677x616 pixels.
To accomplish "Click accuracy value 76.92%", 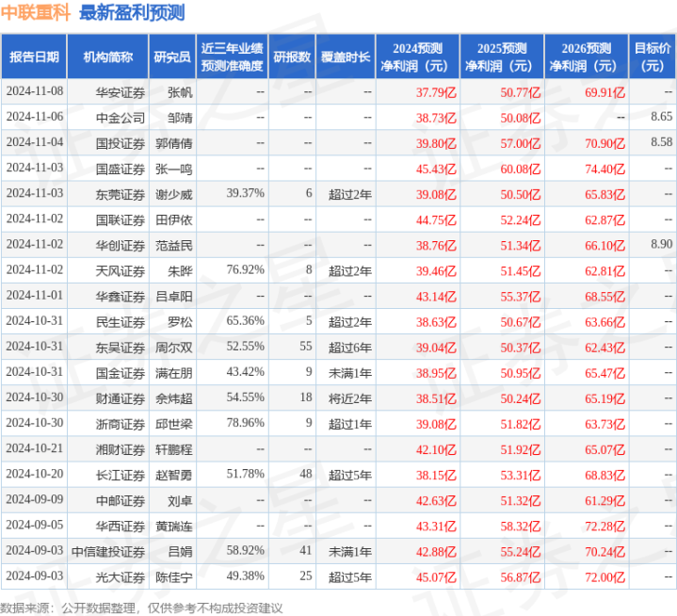I will coord(245,269).
